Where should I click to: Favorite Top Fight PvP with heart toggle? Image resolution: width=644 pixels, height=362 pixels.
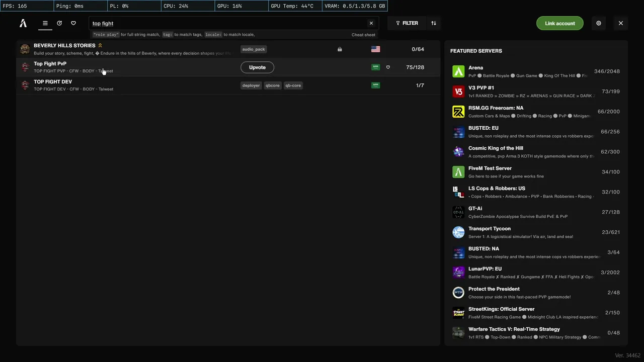(388, 67)
